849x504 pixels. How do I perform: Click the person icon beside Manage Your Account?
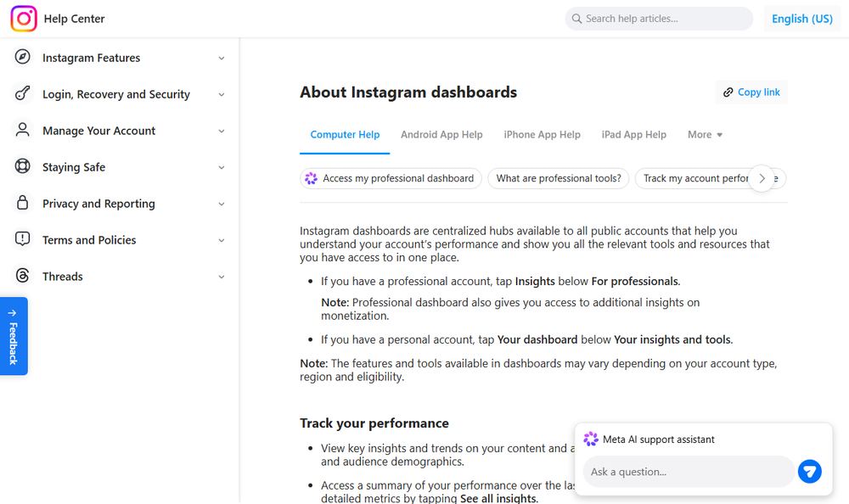coord(22,129)
